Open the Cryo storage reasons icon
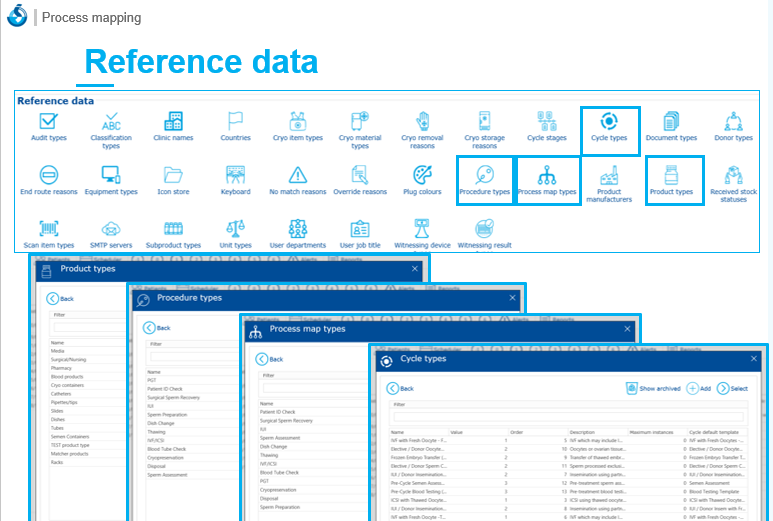Screen dimensions: 773x521 click(484, 122)
